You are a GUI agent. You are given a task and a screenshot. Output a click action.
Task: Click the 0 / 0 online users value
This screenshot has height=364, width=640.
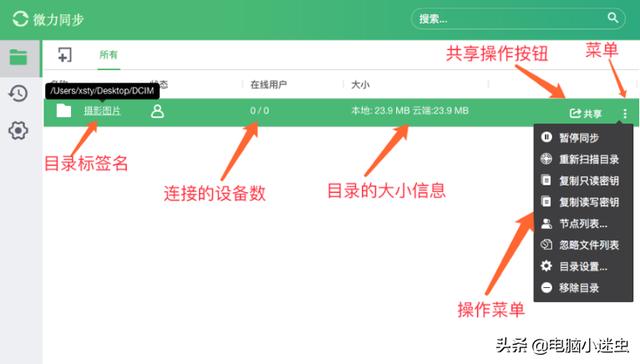click(260, 111)
